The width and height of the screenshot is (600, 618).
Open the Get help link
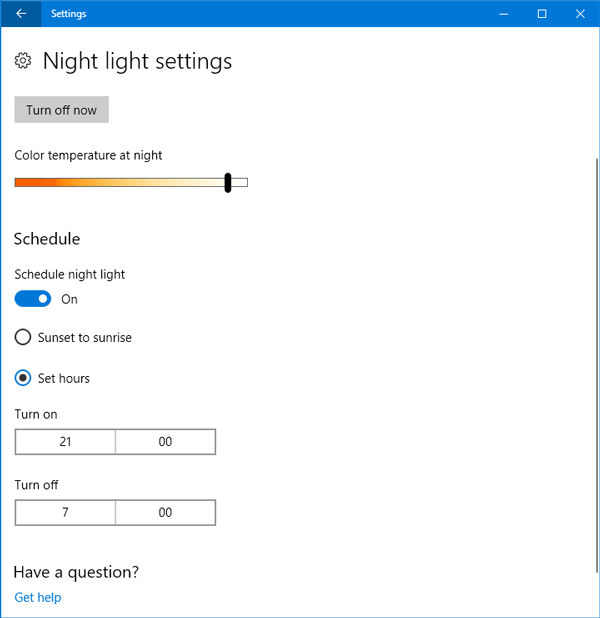pyautogui.click(x=38, y=598)
